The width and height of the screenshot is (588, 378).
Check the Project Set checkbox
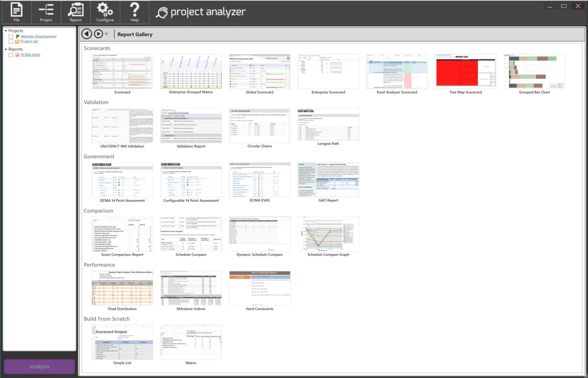pyautogui.click(x=11, y=41)
